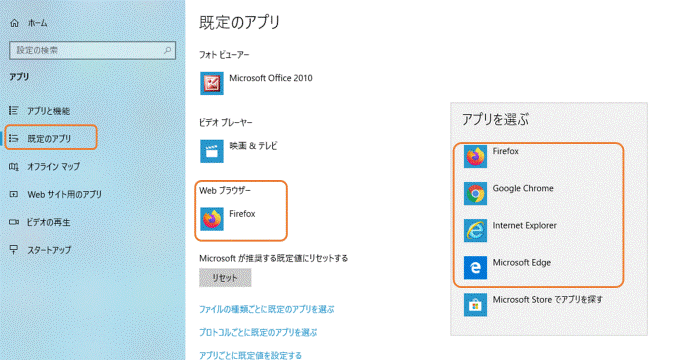Click the Home house icon
The height and width of the screenshot is (360, 680).
click(14, 23)
